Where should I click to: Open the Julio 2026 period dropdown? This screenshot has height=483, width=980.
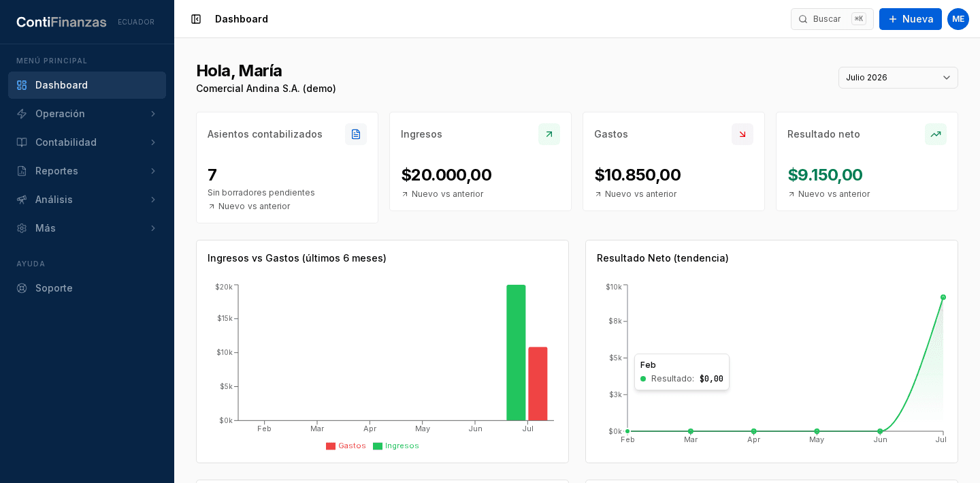point(898,78)
